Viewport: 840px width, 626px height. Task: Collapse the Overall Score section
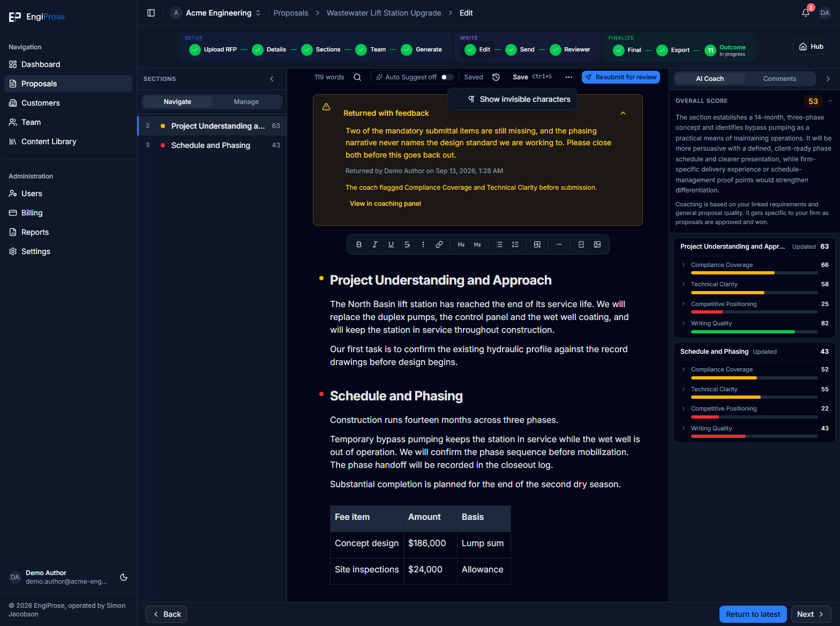(830, 101)
